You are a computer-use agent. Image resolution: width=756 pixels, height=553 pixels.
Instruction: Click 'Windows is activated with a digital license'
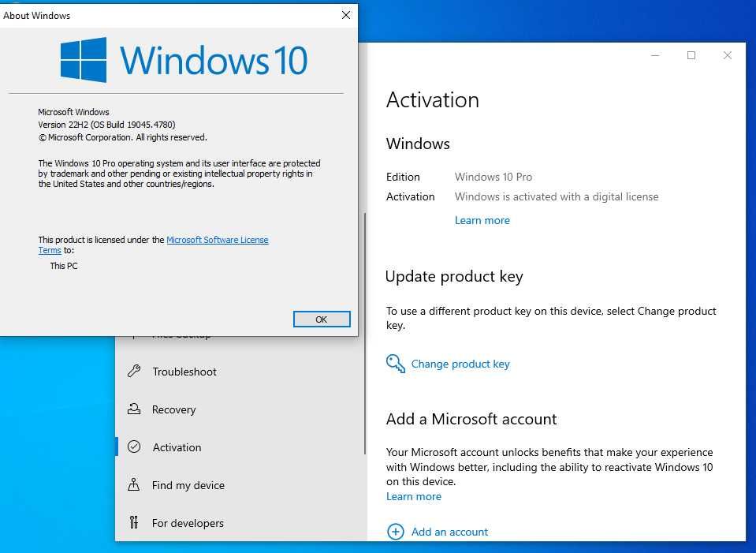click(x=557, y=197)
